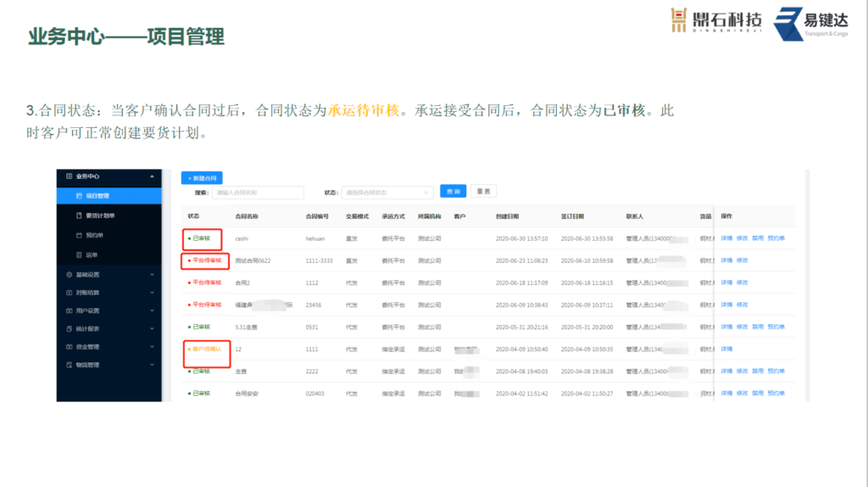Viewport: 868px width, 487px height.
Task: Click the 预约单 calendar icon in sidebar
Action: pyautogui.click(x=79, y=235)
